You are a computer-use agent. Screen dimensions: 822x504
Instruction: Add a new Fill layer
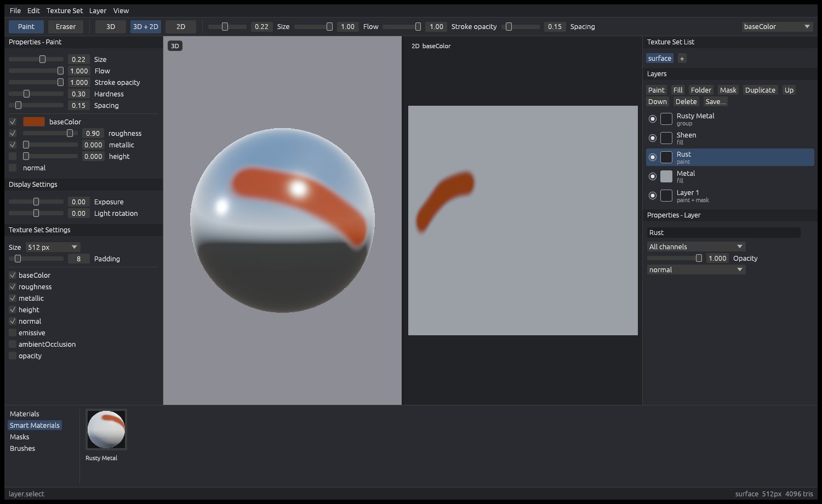678,90
